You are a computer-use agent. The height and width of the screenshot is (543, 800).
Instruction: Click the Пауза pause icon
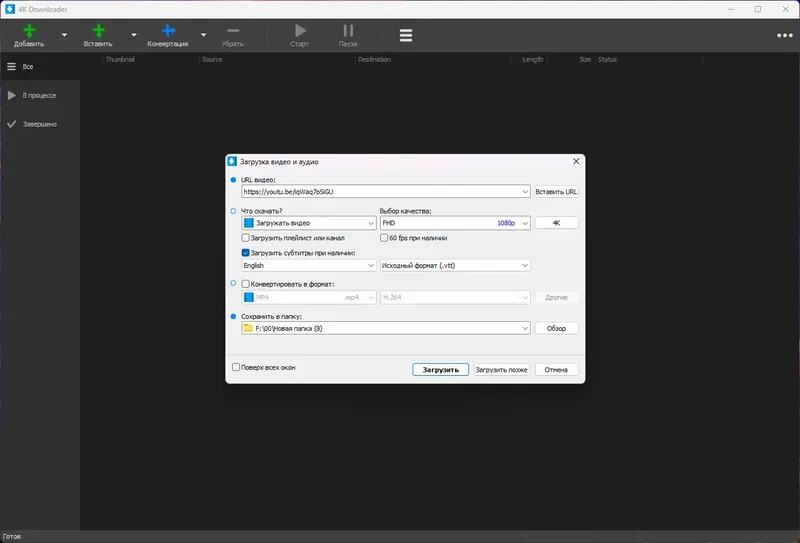[348, 31]
